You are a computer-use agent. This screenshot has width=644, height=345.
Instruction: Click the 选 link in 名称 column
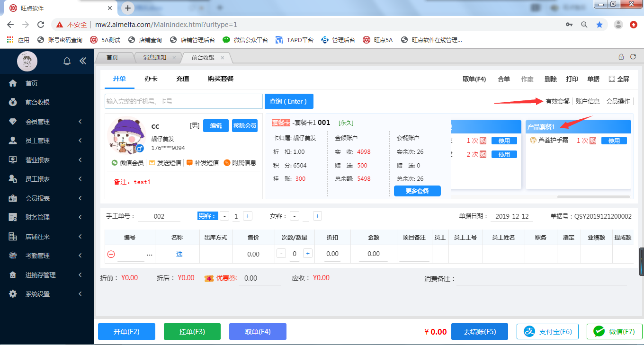point(179,254)
